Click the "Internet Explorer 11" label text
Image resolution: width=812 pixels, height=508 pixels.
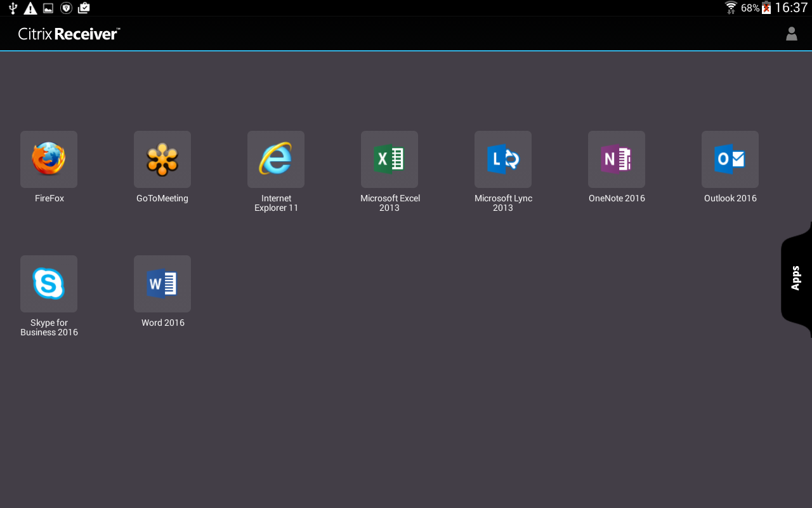tap(276, 203)
